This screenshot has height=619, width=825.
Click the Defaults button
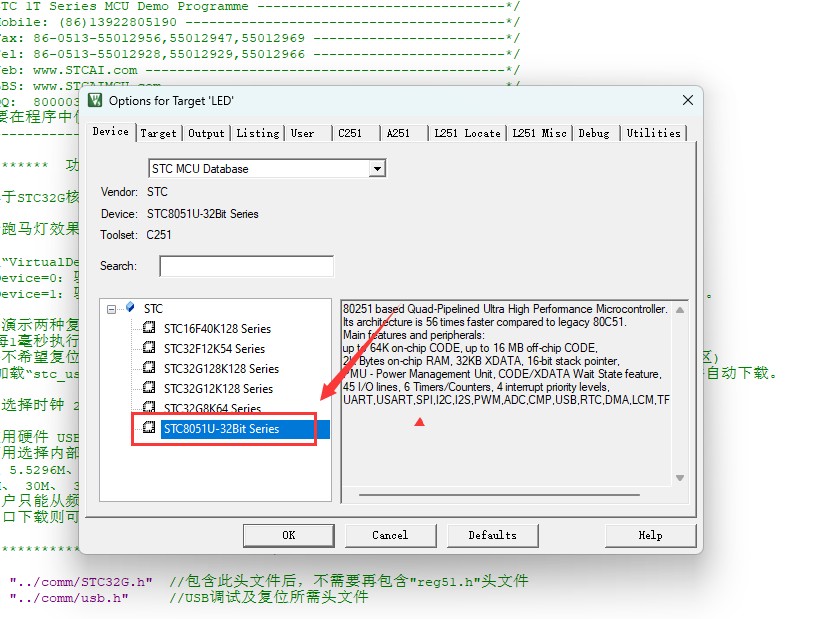tap(492, 535)
